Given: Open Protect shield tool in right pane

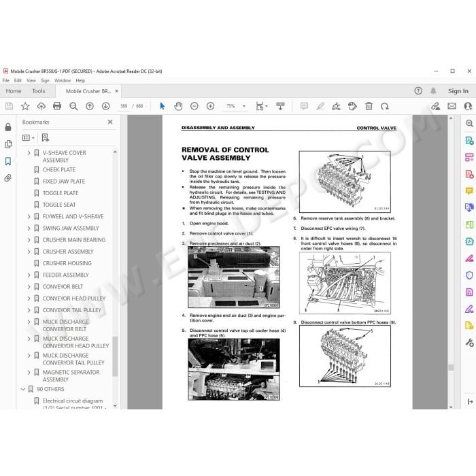Looking at the screenshot, I should tap(469, 275).
